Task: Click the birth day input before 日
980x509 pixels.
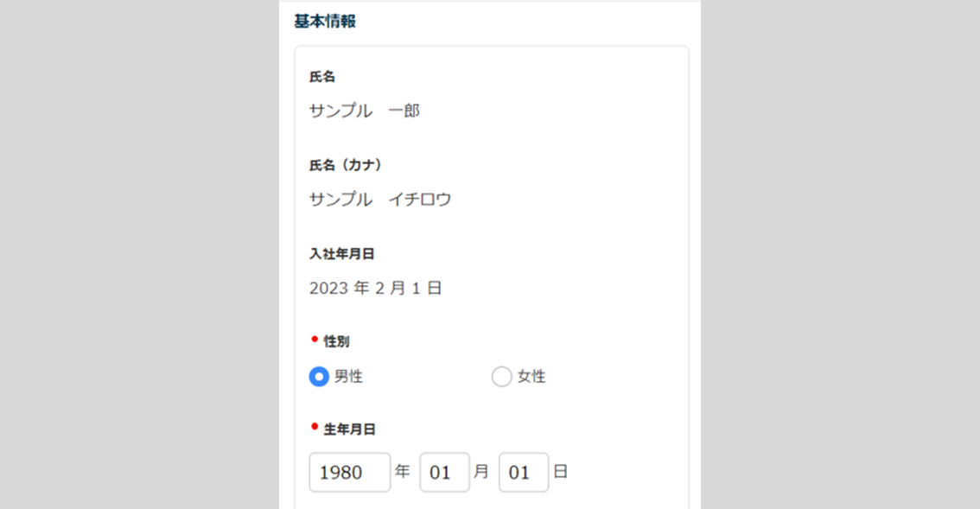Action: (523, 473)
